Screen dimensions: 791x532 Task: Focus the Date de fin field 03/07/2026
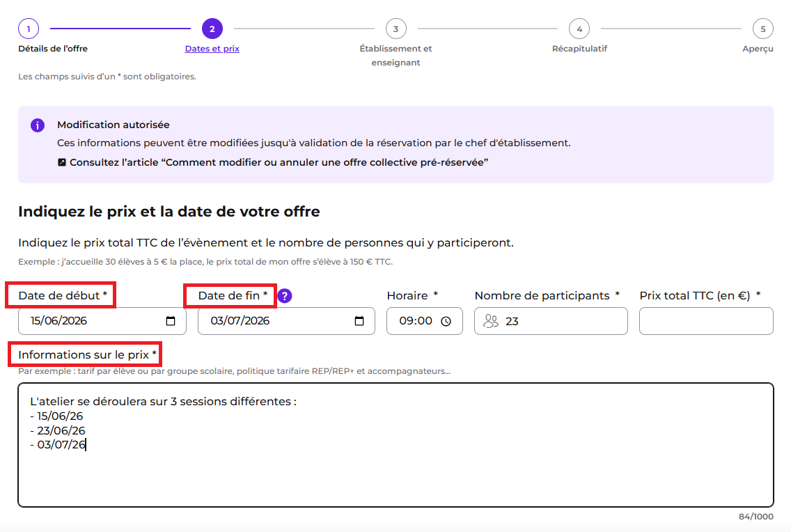click(x=287, y=321)
